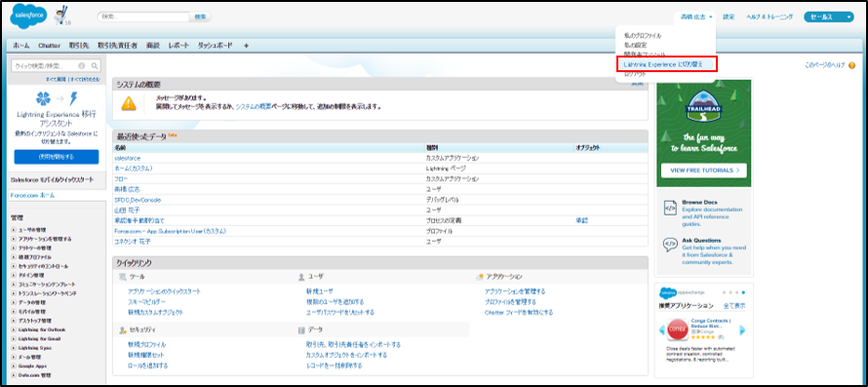
Task: Open the セールス app dropdown
Action: (x=829, y=18)
